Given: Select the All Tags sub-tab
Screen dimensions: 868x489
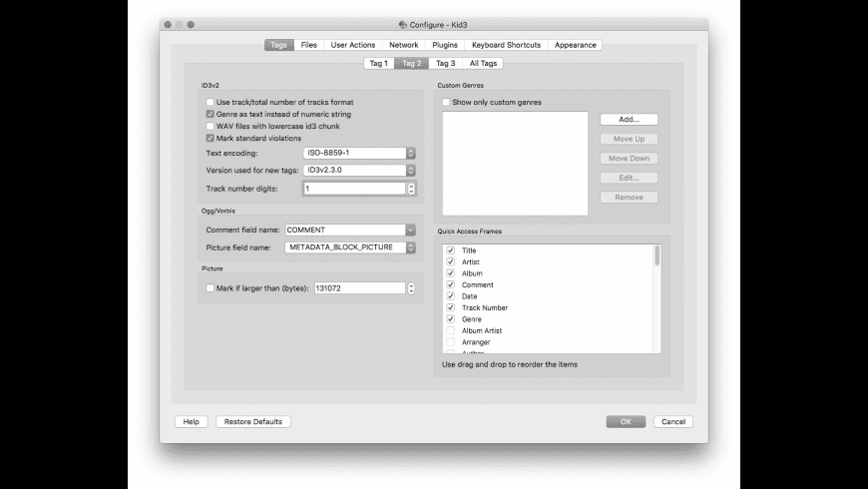Looking at the screenshot, I should [483, 63].
